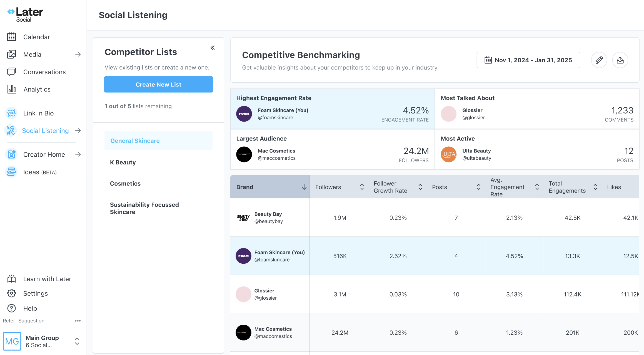Click the Social Listening ear icon

[11, 130]
